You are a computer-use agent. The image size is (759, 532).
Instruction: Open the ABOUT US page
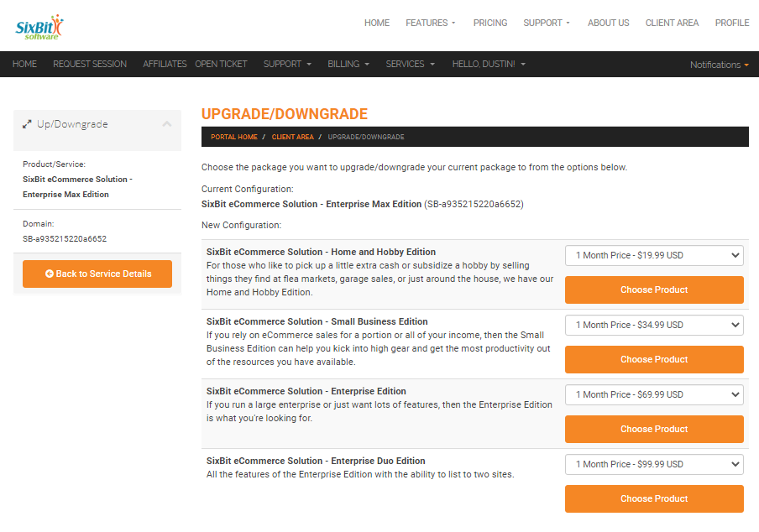tap(609, 23)
